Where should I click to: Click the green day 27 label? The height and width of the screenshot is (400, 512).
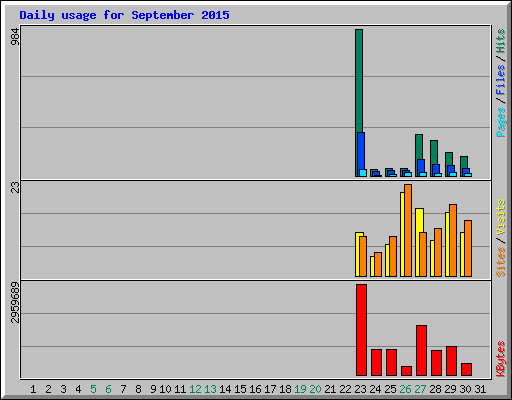420,389
